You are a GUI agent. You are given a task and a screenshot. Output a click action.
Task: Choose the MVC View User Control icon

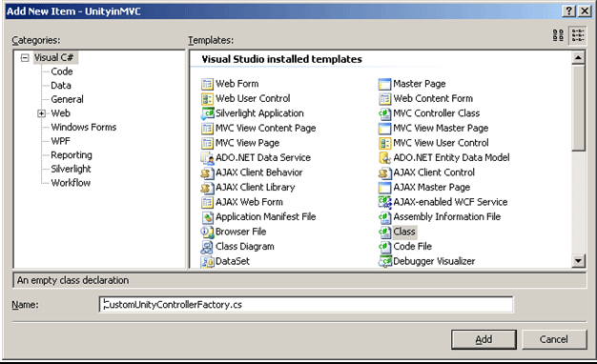coord(384,143)
